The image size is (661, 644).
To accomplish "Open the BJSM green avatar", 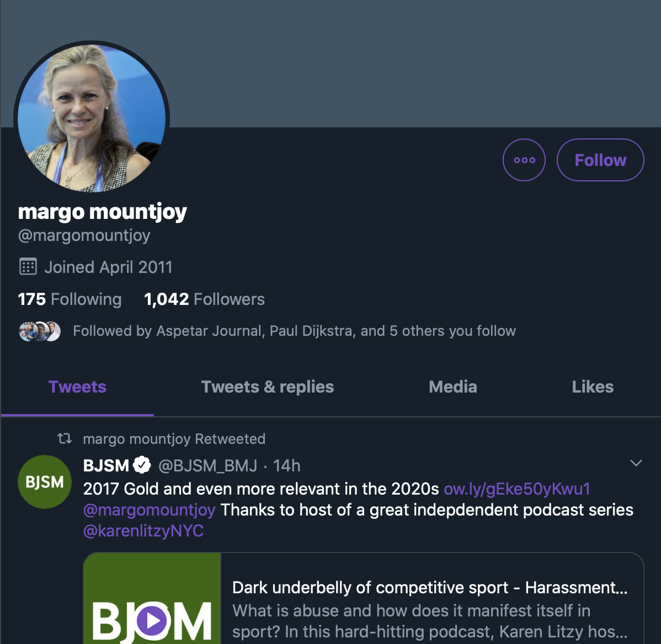I will [x=45, y=482].
